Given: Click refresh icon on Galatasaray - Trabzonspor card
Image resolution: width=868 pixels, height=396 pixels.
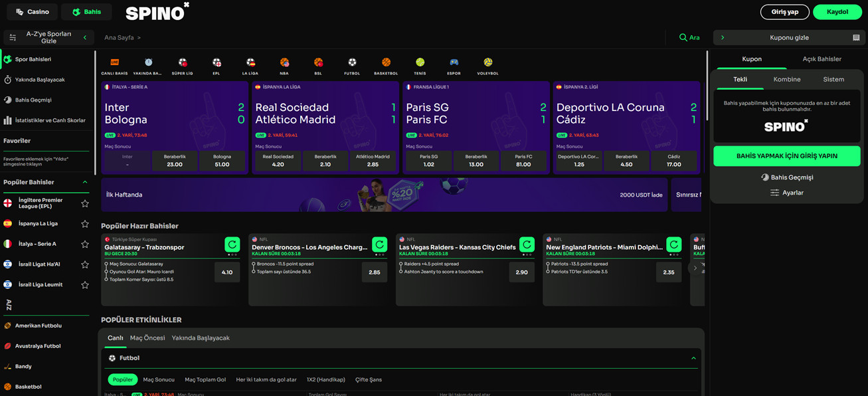Looking at the screenshot, I should (232, 245).
